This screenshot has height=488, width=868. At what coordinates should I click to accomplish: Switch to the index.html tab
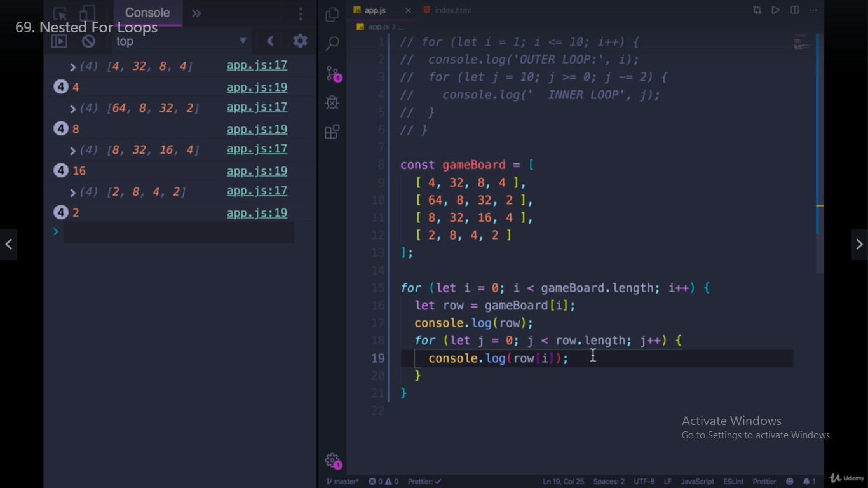coord(452,10)
